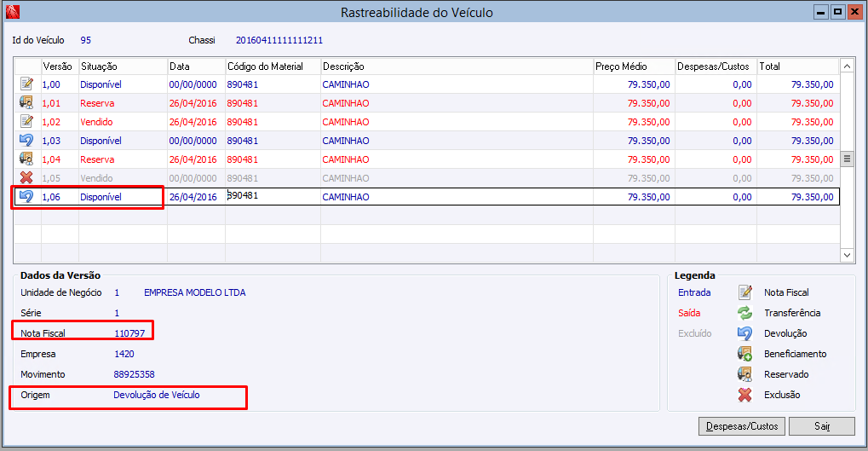868x451 pixels.
Task: Click EMPRESA MODELO LTDA text
Action: 195,292
